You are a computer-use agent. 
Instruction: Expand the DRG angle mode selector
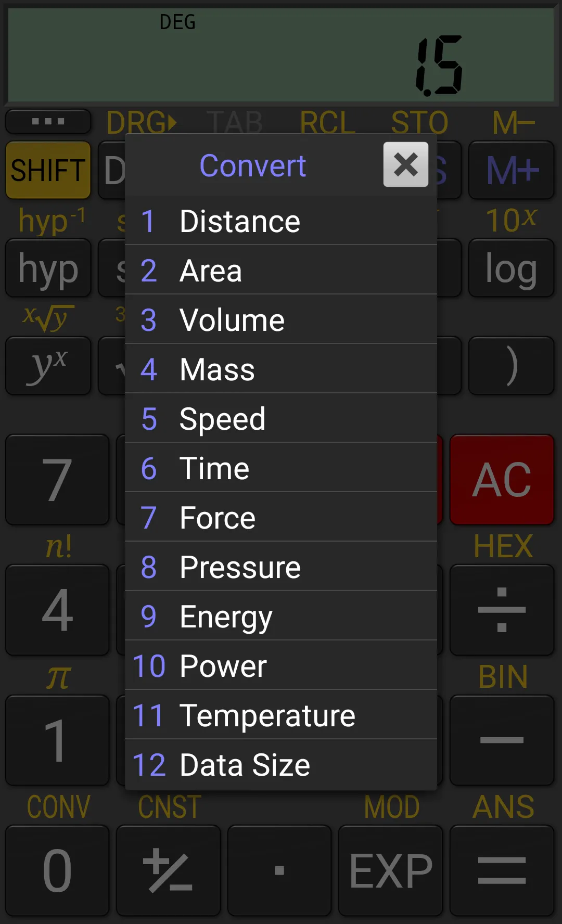point(141,122)
